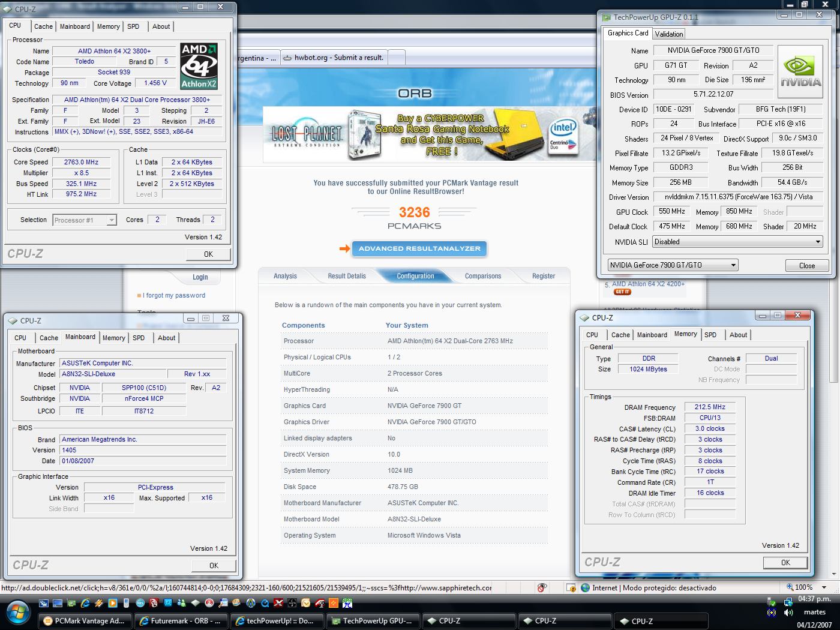Screen dimensions: 840x630
Task: Select the hwbot.org browser tab
Action: coord(334,58)
